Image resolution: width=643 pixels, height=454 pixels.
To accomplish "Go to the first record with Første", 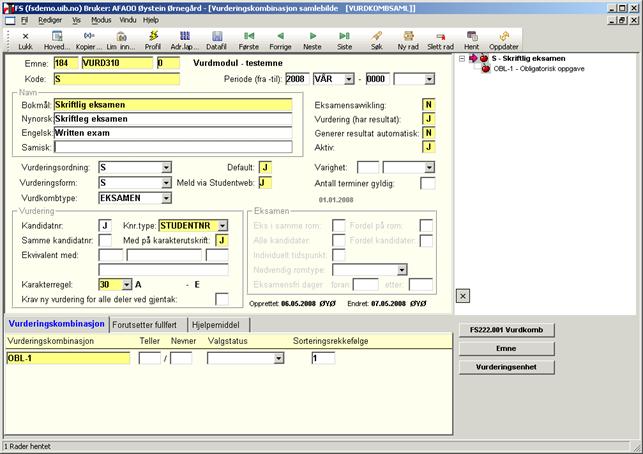I will 250,39.
